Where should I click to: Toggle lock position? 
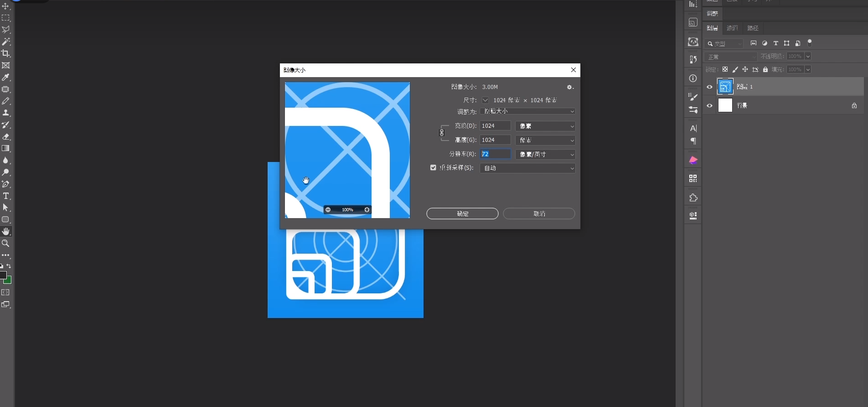745,69
